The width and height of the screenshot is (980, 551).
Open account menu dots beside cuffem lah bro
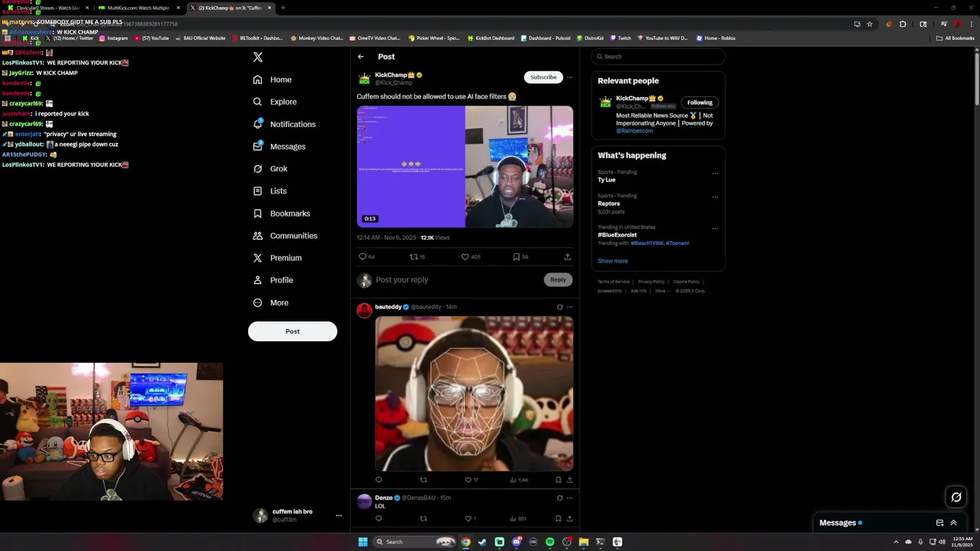tap(338, 516)
